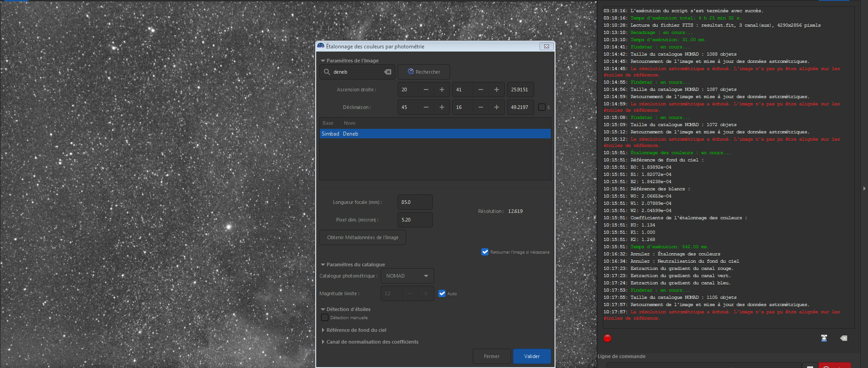Click Obtenir Métadonnées de l'Image button
This screenshot has height=368, width=868.
363,237
